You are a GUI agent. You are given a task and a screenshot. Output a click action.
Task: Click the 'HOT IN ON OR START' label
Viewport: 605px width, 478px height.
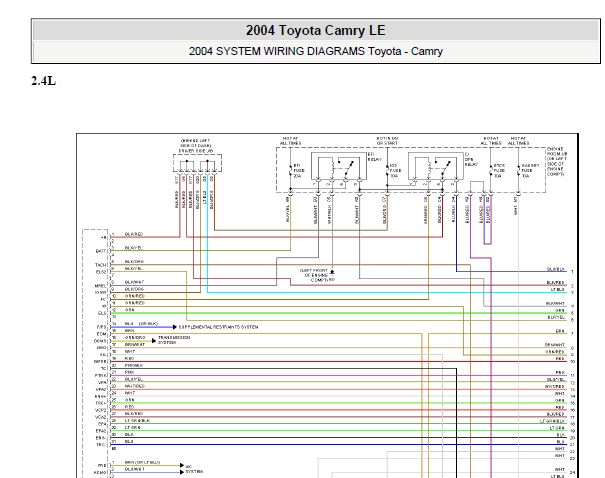(387, 141)
